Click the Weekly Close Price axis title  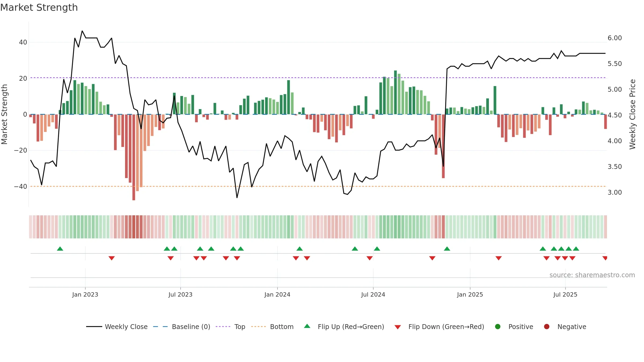[x=633, y=114]
